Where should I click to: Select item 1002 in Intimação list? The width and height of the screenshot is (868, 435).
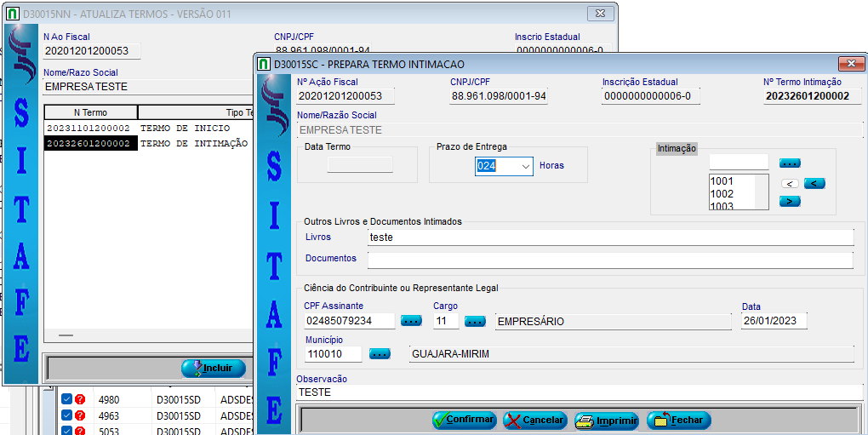(722, 194)
